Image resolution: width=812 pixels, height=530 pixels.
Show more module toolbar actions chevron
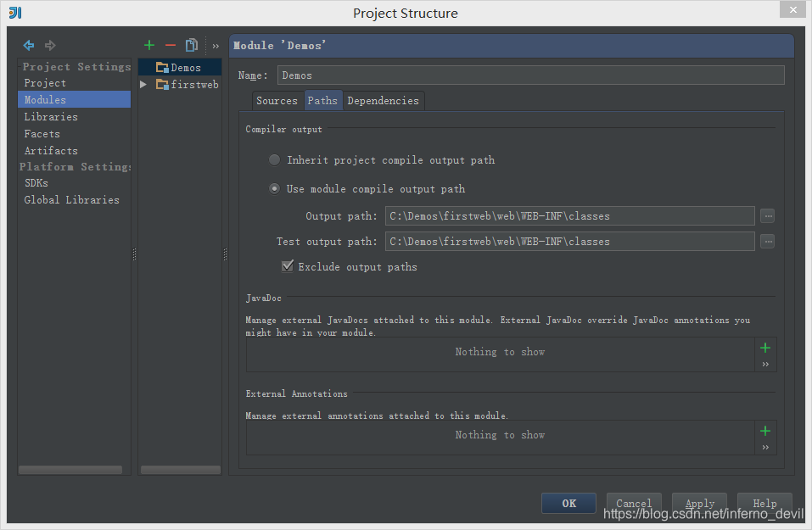tap(216, 46)
